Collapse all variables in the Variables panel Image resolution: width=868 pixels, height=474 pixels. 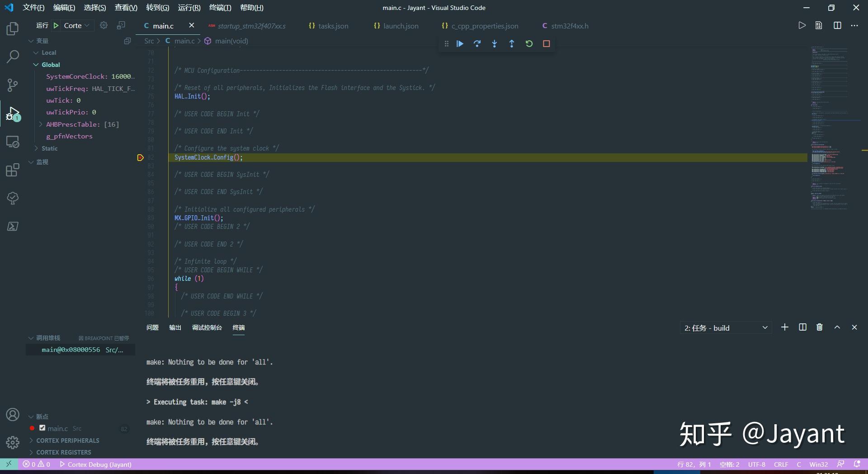coord(127,41)
